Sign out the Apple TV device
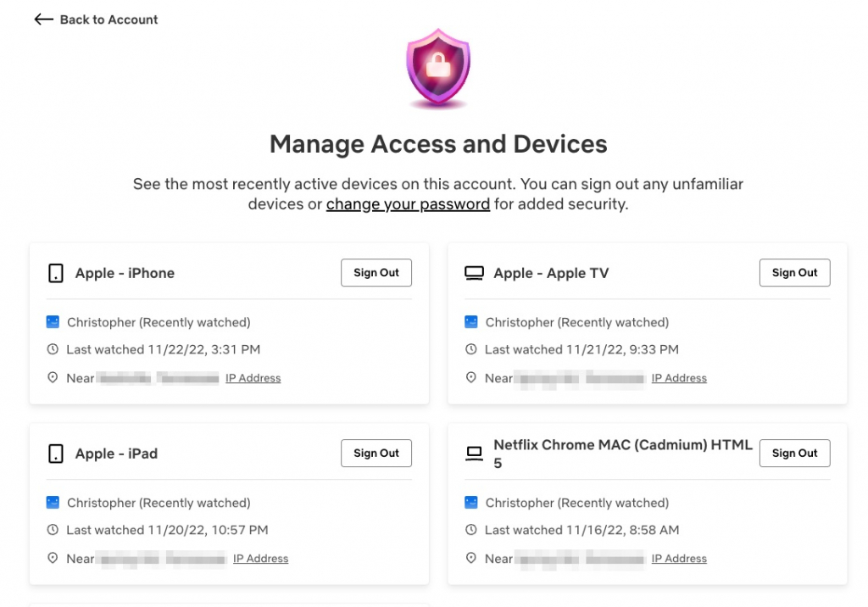Viewport: 868px width, 607px height. 794,272
